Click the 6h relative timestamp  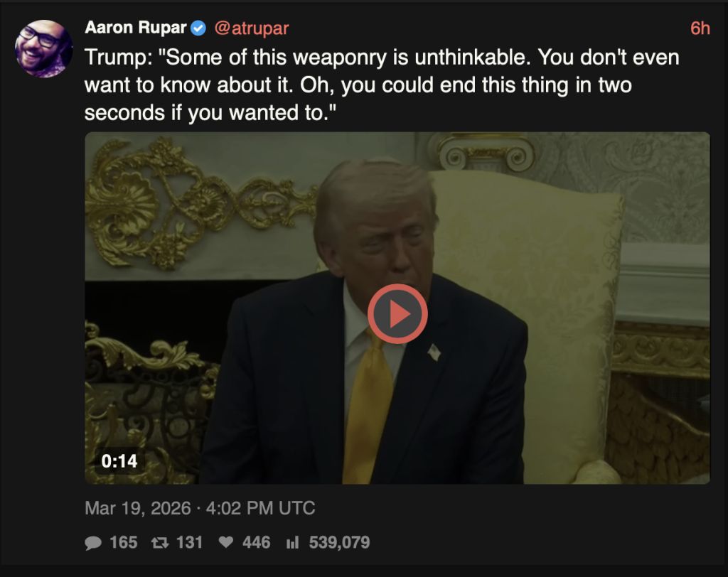tap(700, 28)
